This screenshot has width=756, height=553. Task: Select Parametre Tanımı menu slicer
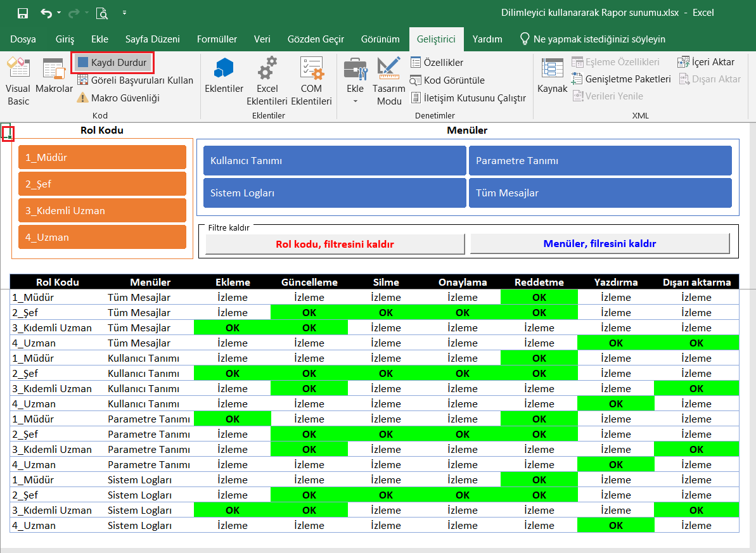600,160
